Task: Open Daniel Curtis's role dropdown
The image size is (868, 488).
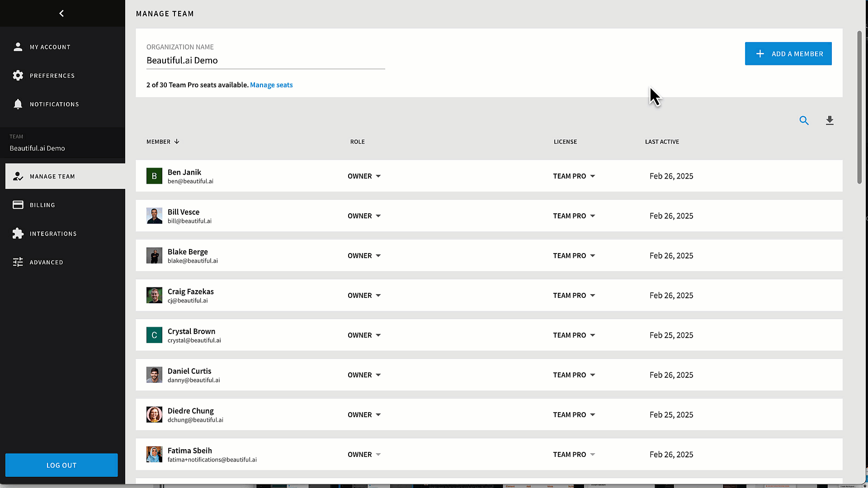Action: (364, 375)
